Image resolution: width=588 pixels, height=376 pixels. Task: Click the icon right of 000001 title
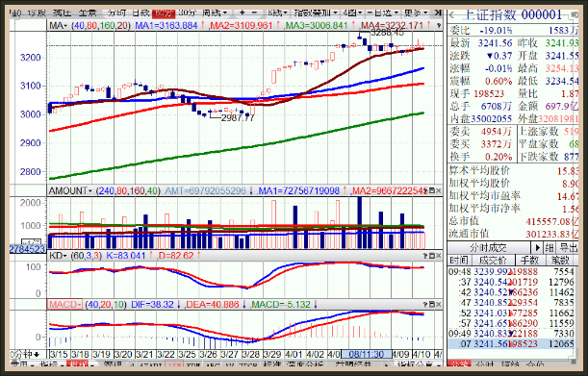click(574, 15)
